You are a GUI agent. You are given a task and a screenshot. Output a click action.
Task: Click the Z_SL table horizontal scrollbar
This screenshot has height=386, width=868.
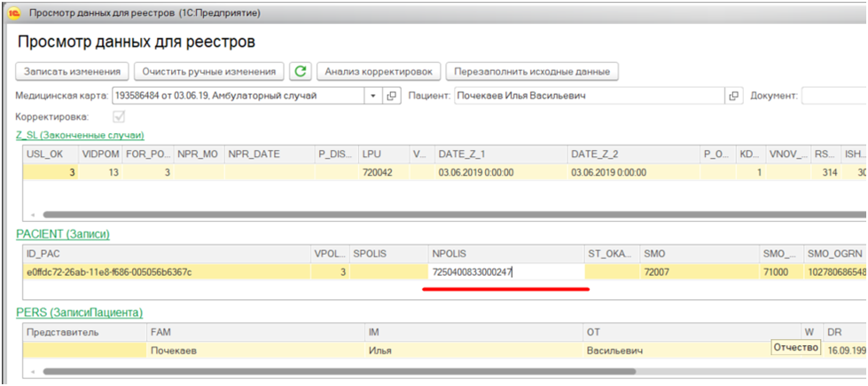[454, 215]
